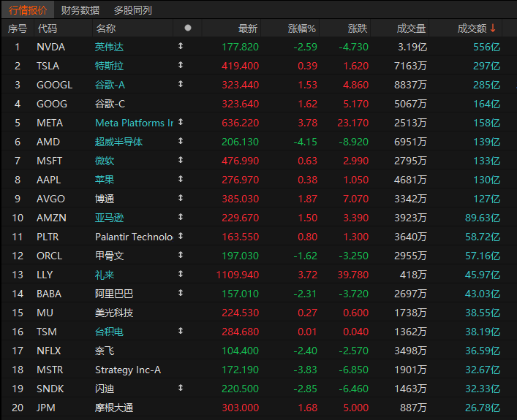The width and height of the screenshot is (517, 420).
Task: Click the 3.19亿 volume value
Action: pyautogui.click(x=412, y=47)
